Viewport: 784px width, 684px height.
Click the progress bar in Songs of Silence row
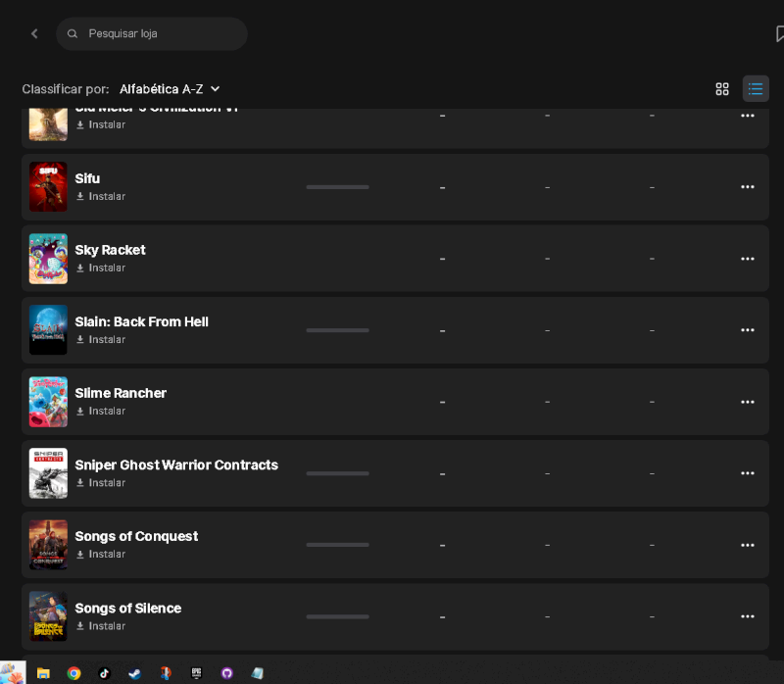click(x=337, y=617)
